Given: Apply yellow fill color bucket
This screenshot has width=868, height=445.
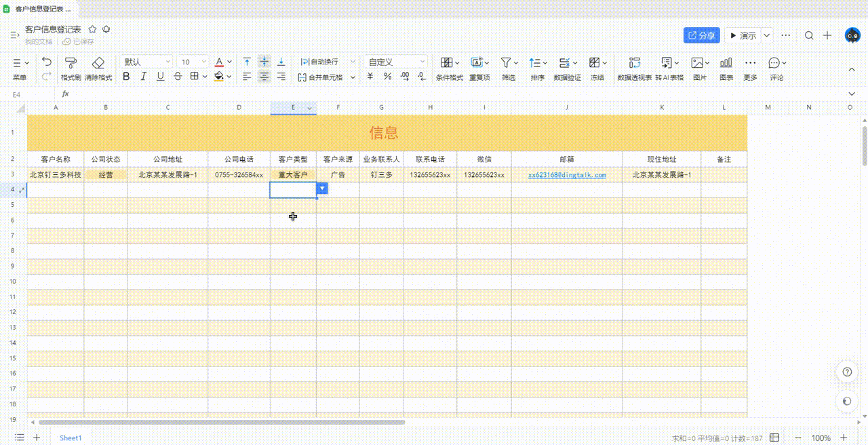Looking at the screenshot, I should 219,77.
